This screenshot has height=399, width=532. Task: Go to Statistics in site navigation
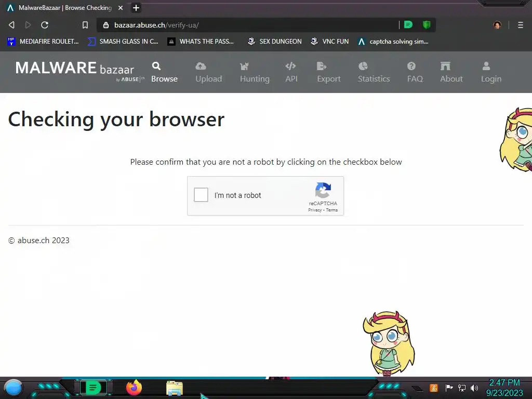(374, 72)
